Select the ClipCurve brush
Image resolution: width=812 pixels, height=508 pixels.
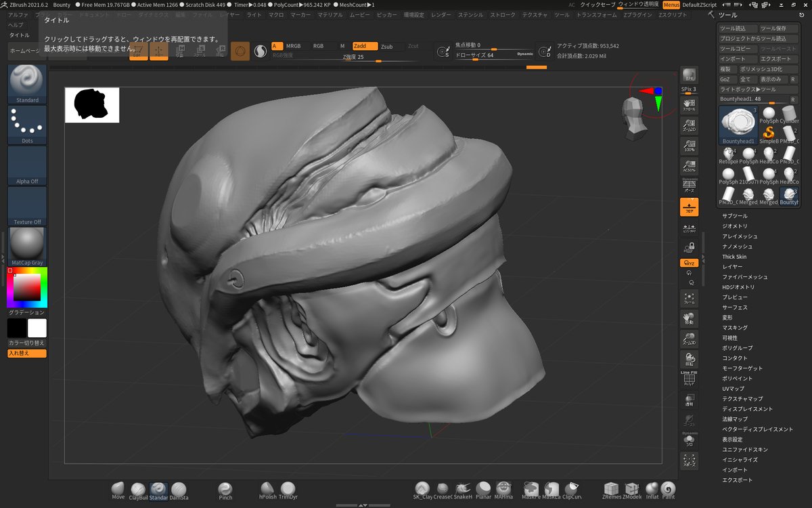572,492
